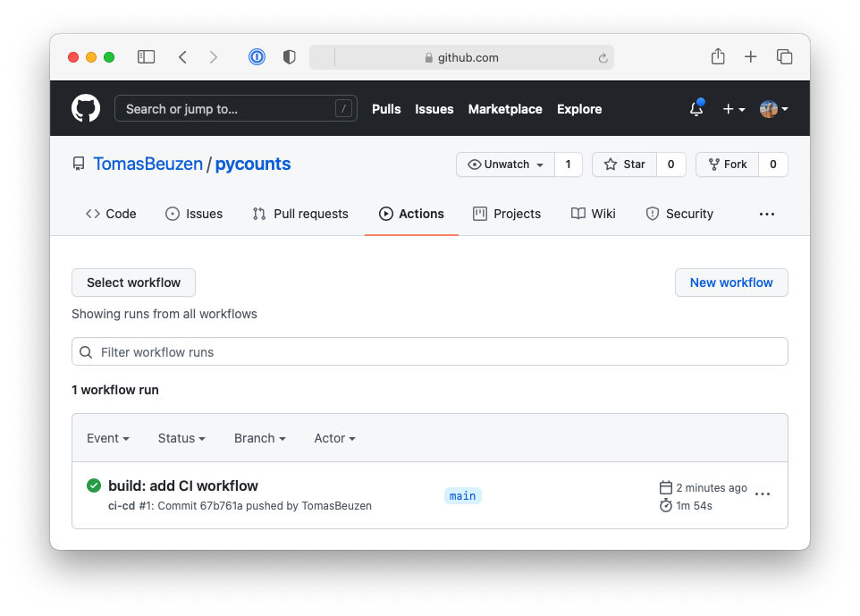Expand the Event filter dropdown

108,438
